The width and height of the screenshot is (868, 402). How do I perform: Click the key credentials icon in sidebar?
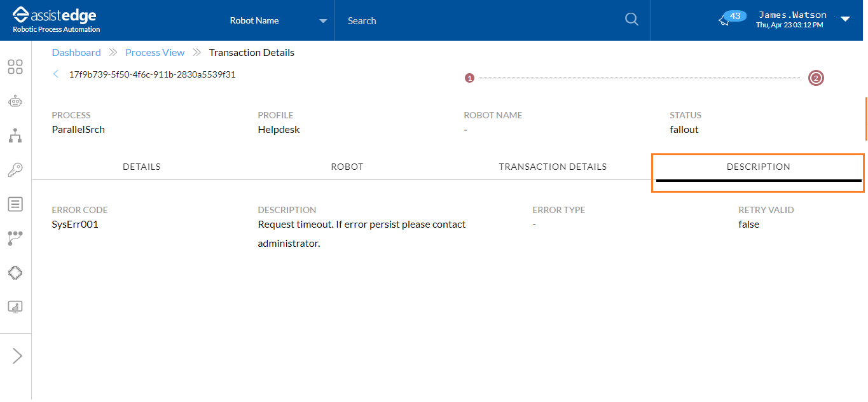(x=15, y=170)
